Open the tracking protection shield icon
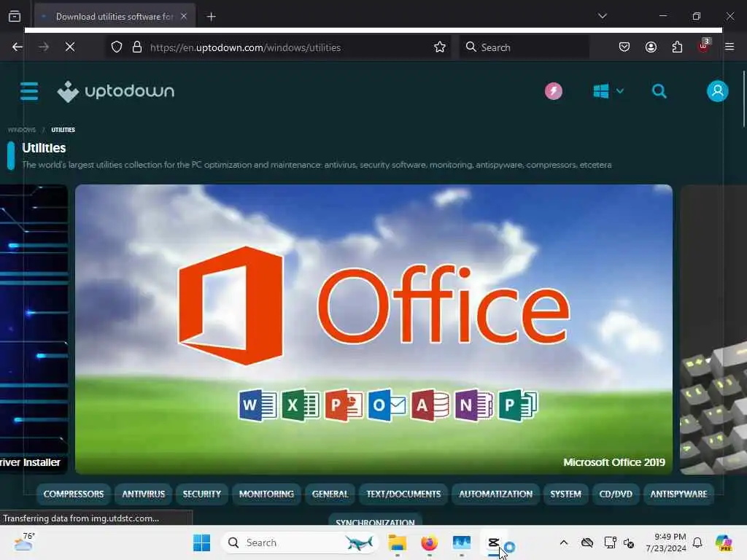 tap(117, 47)
